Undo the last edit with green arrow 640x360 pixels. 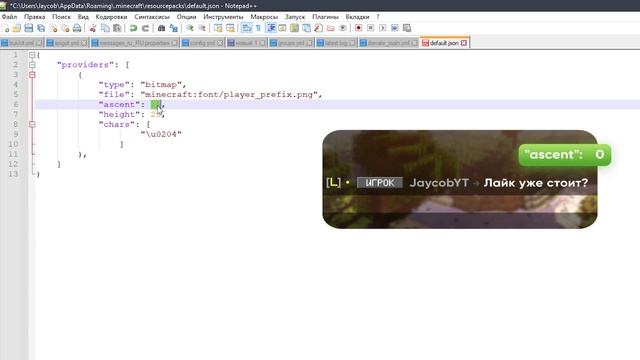pyautogui.click(x=133, y=28)
